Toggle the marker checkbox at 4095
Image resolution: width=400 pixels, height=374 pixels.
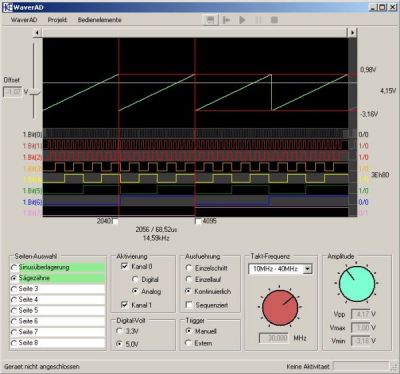click(198, 221)
